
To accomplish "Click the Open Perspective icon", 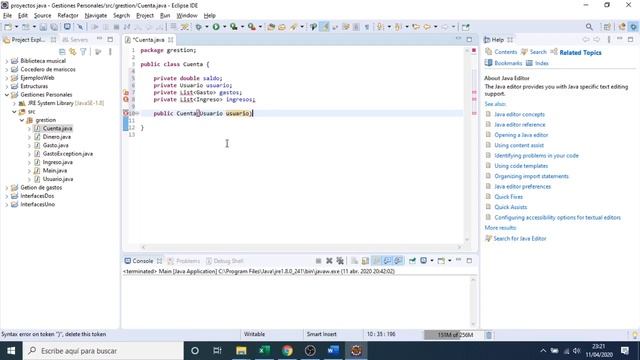I will [607, 27].
